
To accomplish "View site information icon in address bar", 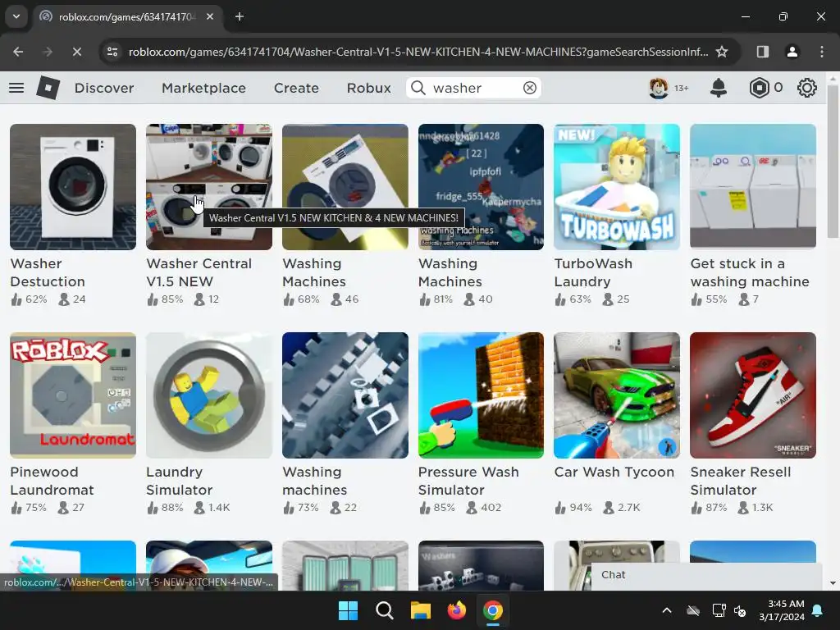I will (x=112, y=52).
